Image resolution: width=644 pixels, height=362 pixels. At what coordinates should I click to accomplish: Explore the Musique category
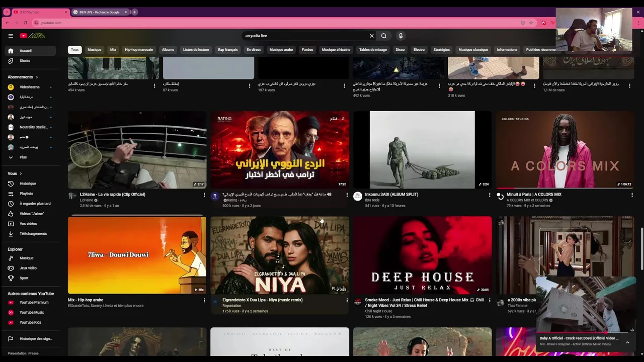(x=31, y=258)
